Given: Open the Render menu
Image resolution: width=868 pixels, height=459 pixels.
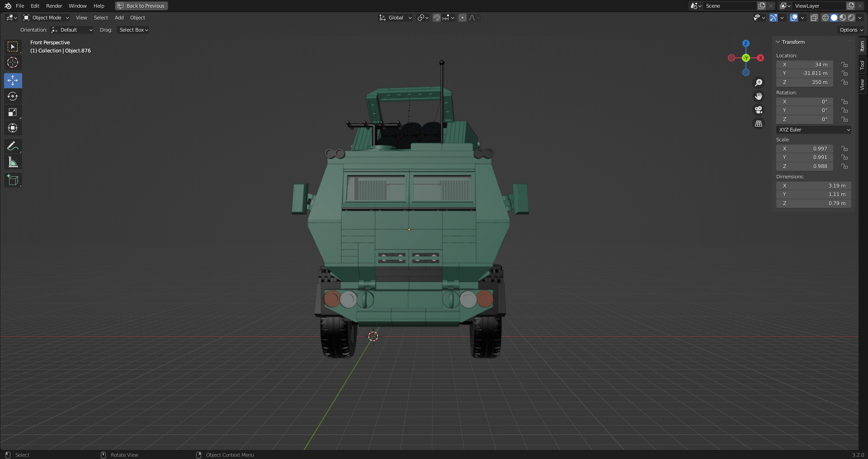Looking at the screenshot, I should pyautogui.click(x=54, y=6).
